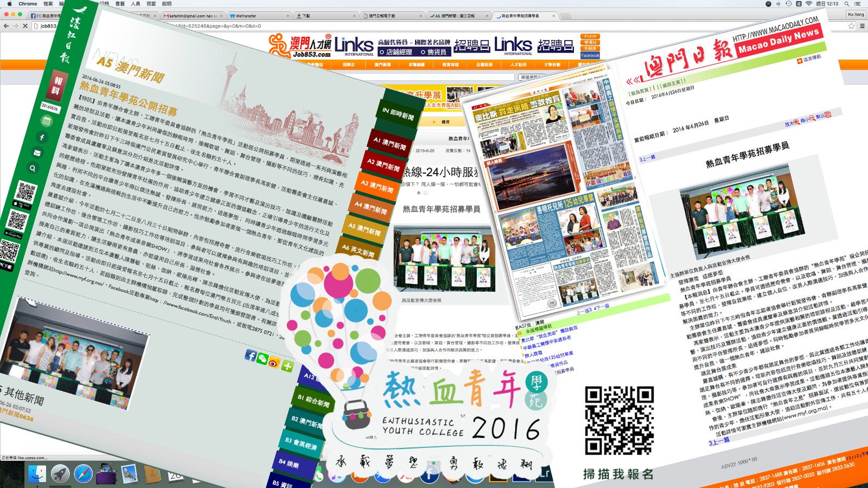Click the A6 英文新聞 section tab
868x488 pixels.
pos(358,250)
